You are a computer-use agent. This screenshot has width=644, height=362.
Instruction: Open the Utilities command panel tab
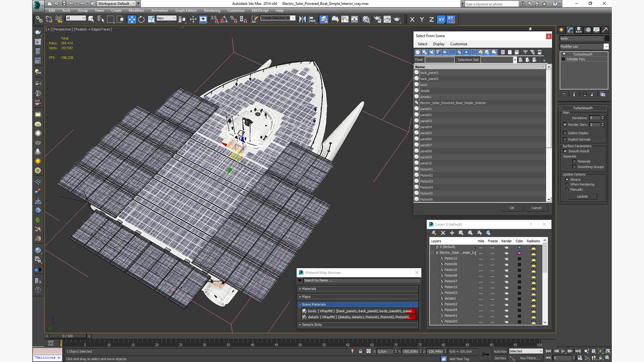[605, 30]
